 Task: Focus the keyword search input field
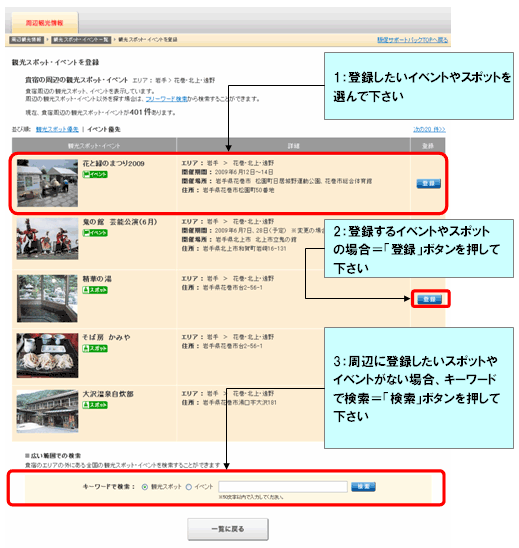(x=283, y=486)
